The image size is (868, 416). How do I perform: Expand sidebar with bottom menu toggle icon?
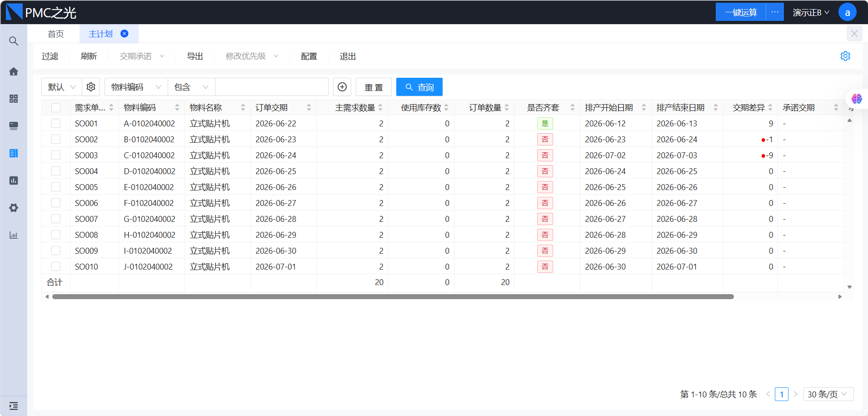[x=14, y=406]
